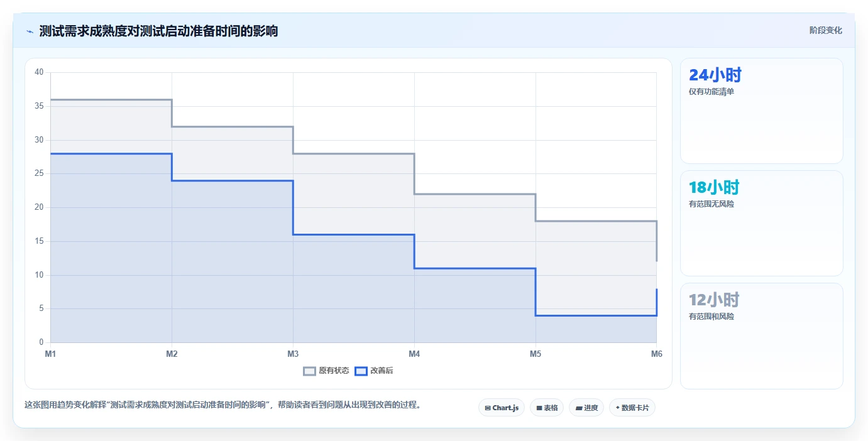The height and width of the screenshot is (441, 868).
Task: Click the 有范围无风险 caption
Action: (711, 204)
